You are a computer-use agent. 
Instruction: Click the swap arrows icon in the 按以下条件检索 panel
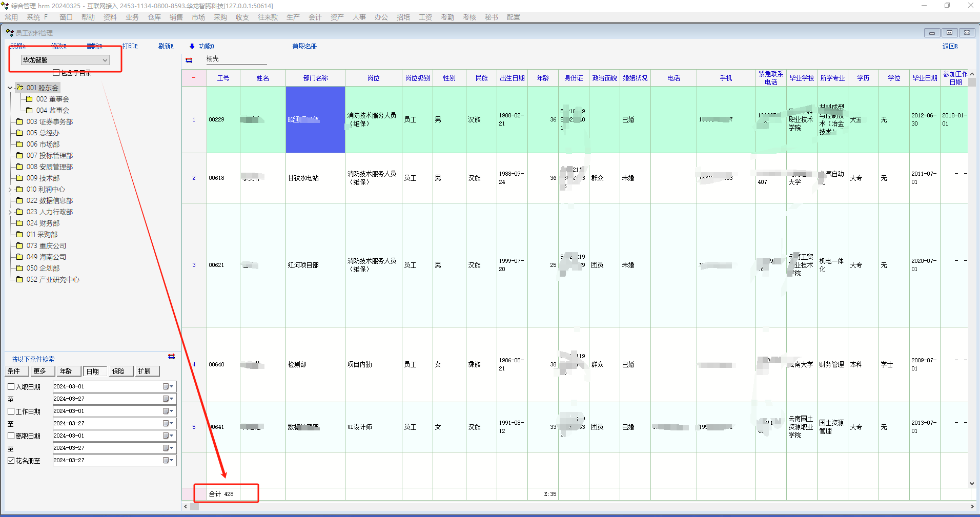pyautogui.click(x=171, y=357)
